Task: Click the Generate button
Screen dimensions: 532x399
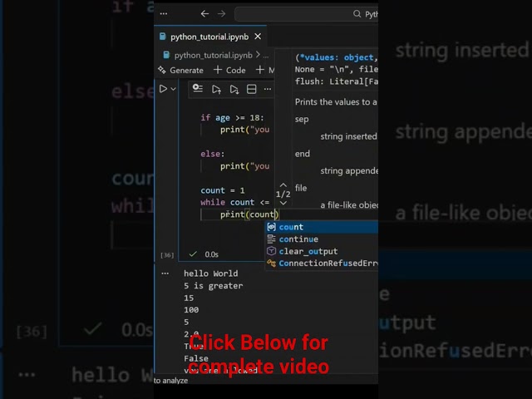Action: tap(181, 70)
